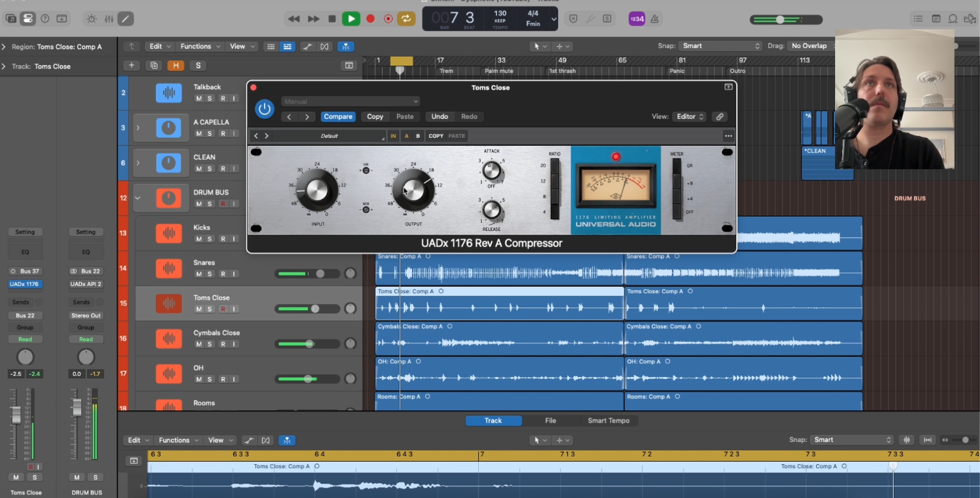This screenshot has width=980, height=498.
Task: Click the ATTACK knob
Action: point(492,171)
